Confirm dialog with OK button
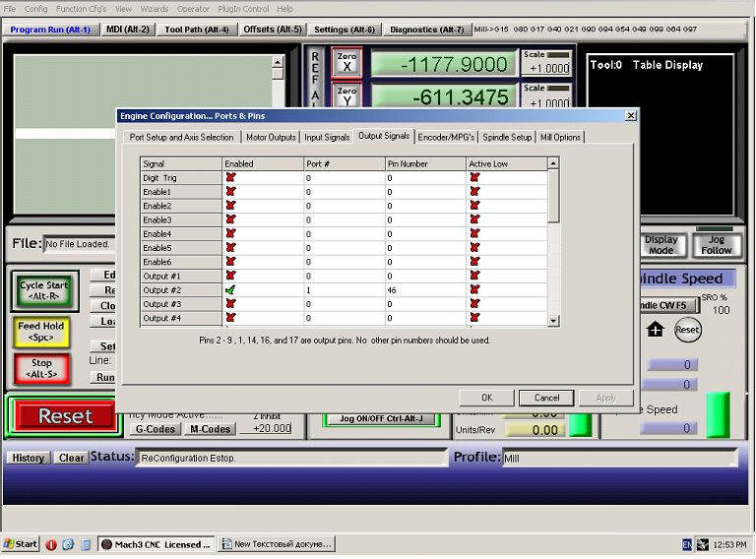756x559 pixels. tap(487, 398)
